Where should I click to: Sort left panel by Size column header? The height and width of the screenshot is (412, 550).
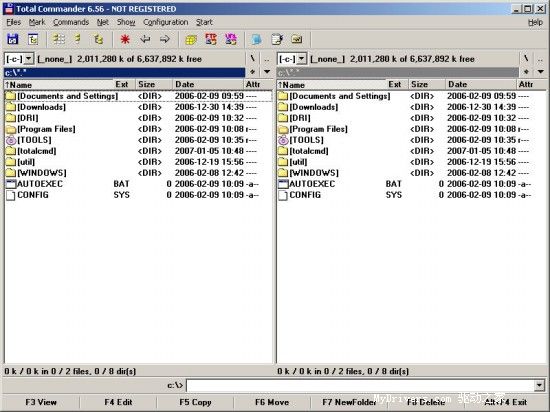tap(154, 85)
